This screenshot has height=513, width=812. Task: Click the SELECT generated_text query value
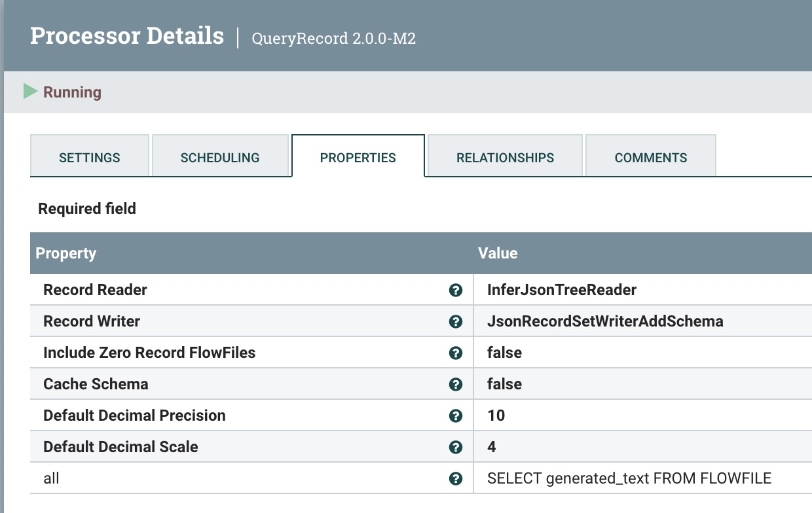[x=629, y=478]
